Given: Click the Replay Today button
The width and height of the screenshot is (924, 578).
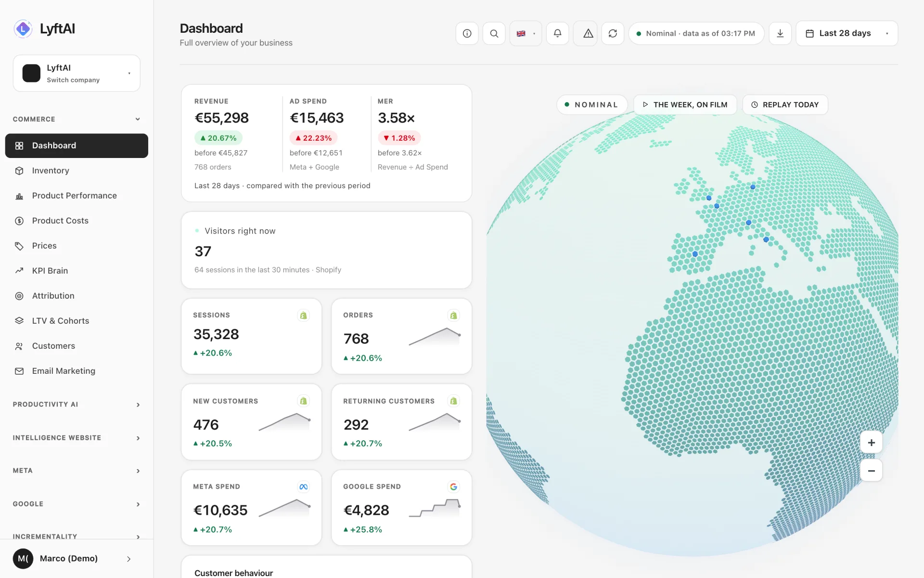Looking at the screenshot, I should click(x=785, y=105).
